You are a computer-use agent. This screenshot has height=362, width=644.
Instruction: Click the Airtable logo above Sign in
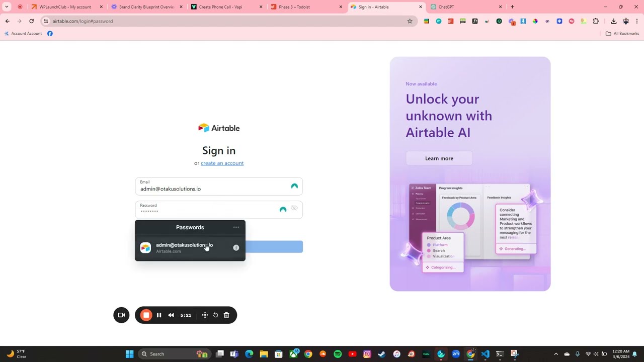coord(219,128)
